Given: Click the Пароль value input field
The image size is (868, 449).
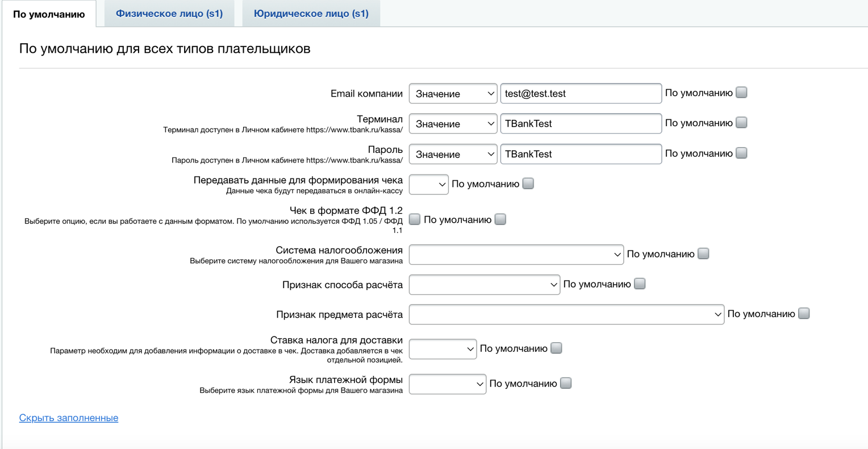Looking at the screenshot, I should click(x=580, y=154).
